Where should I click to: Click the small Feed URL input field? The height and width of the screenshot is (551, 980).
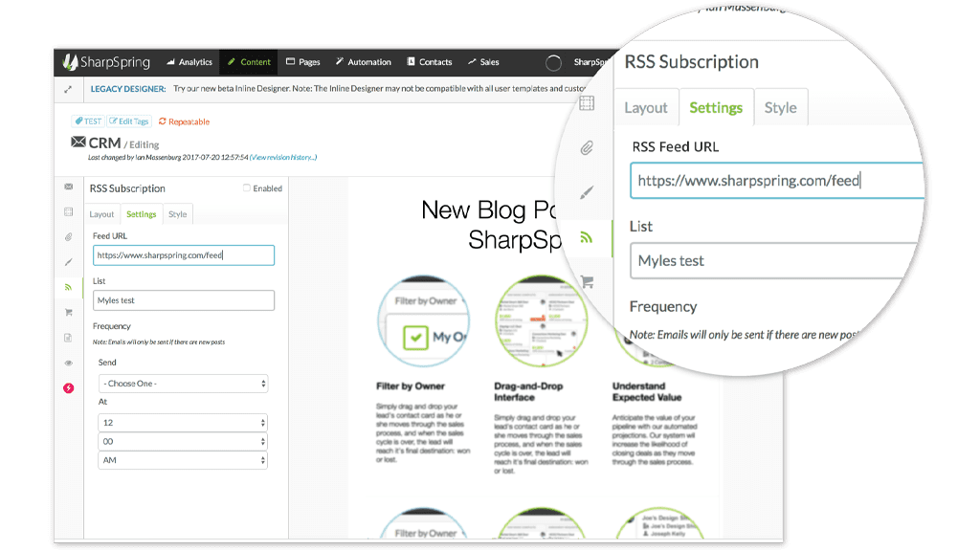(x=184, y=255)
